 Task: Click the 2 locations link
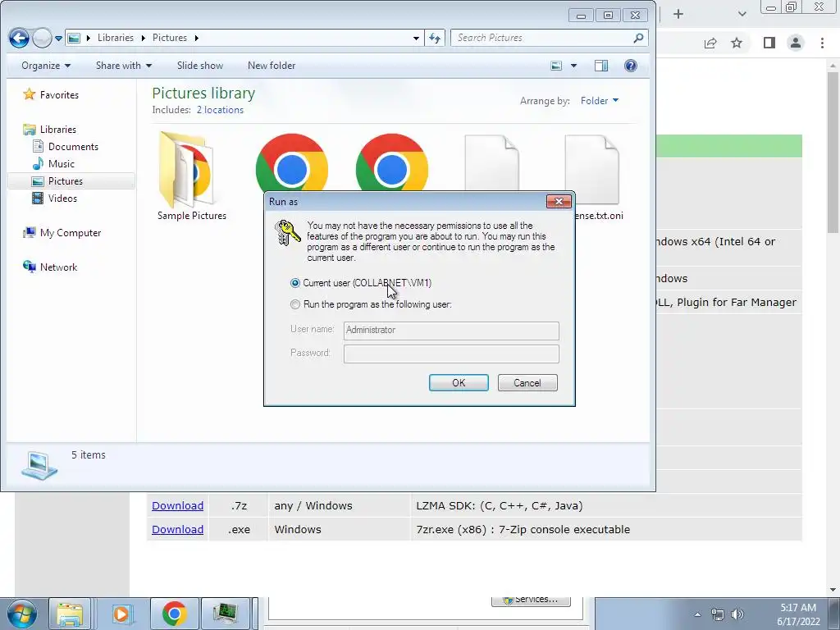[220, 110]
